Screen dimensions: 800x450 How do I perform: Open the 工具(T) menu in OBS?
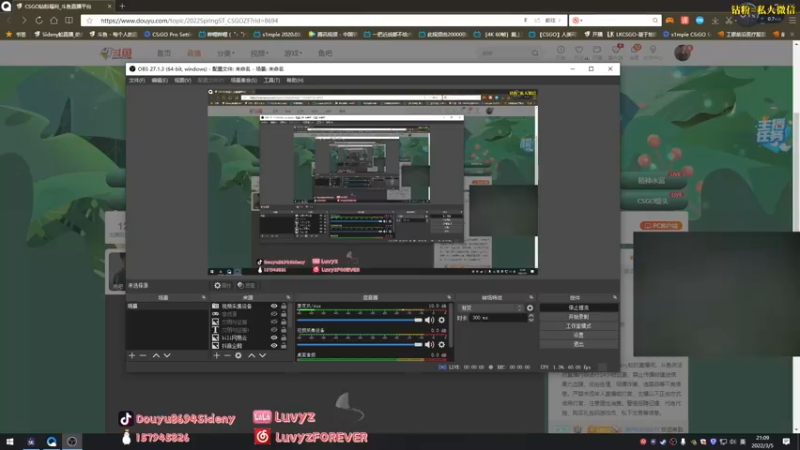pyautogui.click(x=271, y=80)
